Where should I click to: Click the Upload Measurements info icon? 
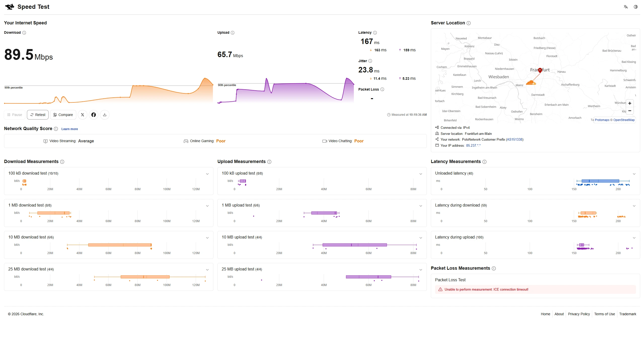tap(269, 162)
